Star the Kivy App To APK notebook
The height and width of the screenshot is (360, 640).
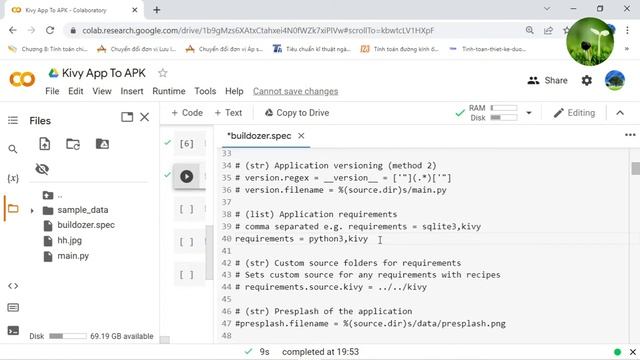point(162,73)
